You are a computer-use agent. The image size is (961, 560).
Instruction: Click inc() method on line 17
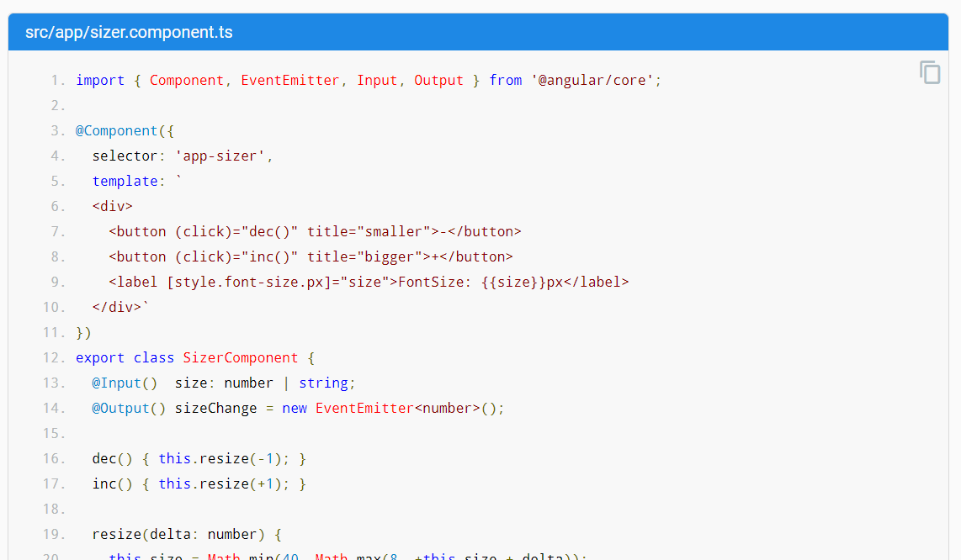click(112, 484)
